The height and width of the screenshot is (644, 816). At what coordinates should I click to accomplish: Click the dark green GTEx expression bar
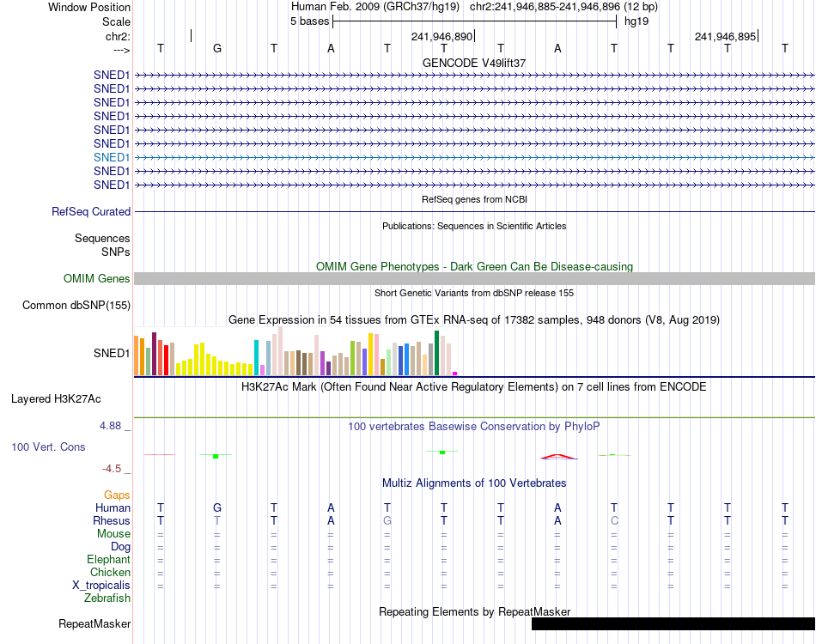pos(436,353)
